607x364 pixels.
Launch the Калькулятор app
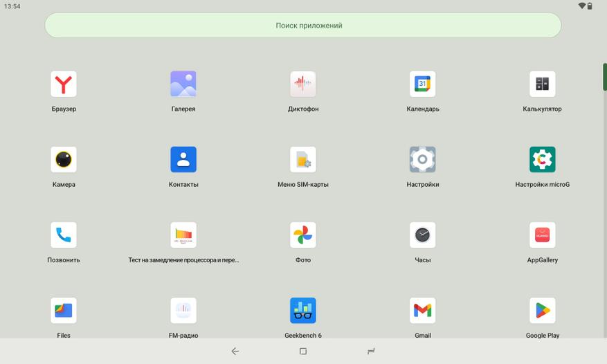[x=542, y=84]
